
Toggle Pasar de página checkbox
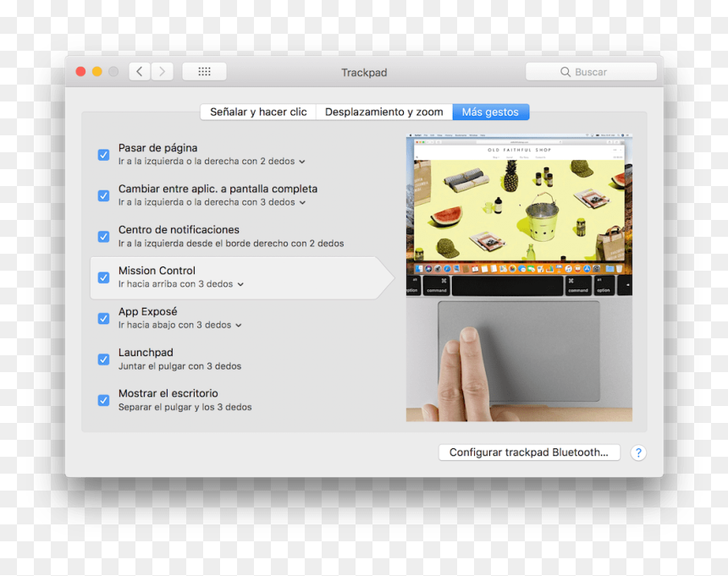point(103,155)
